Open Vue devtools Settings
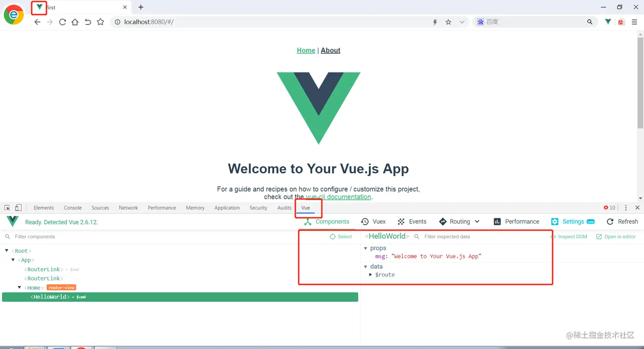 (573, 222)
